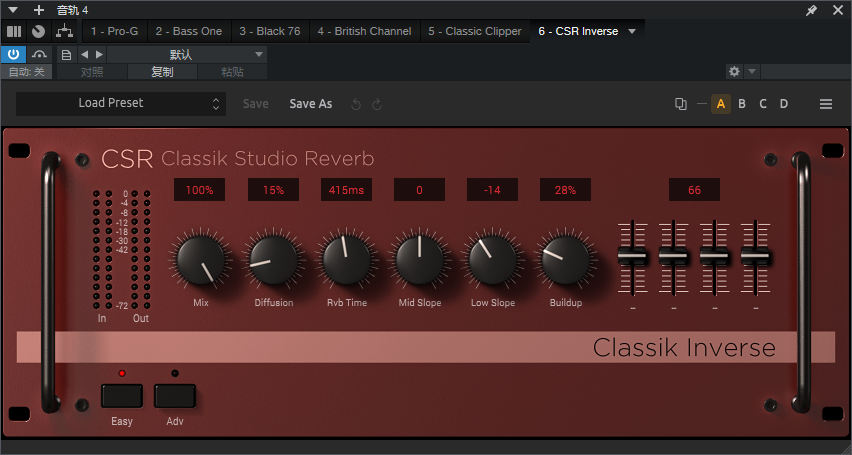Go to the previous preset arrow
Image resolution: width=852 pixels, height=455 pixels.
point(84,54)
